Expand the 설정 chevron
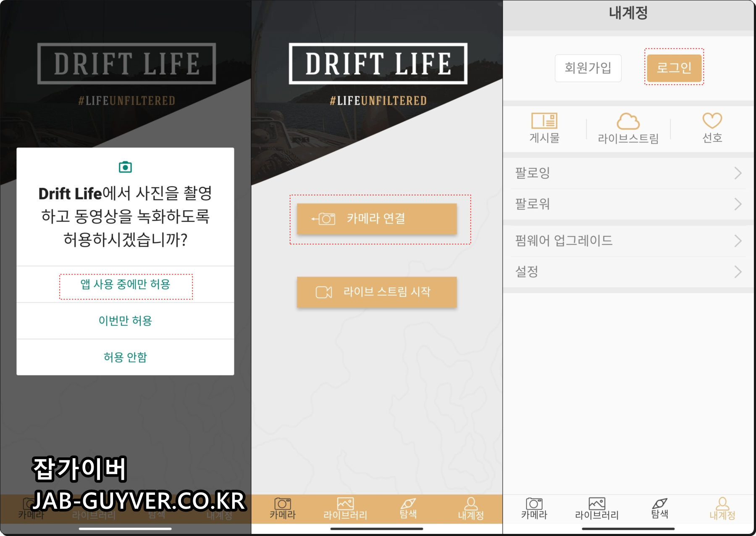Screen dimensions: 756x536 coord(738,272)
